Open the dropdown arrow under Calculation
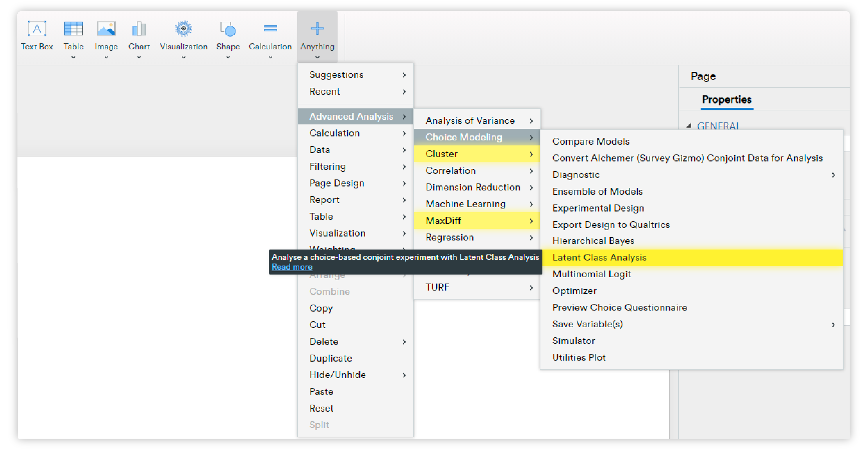The height and width of the screenshot is (454, 868). pos(270,58)
